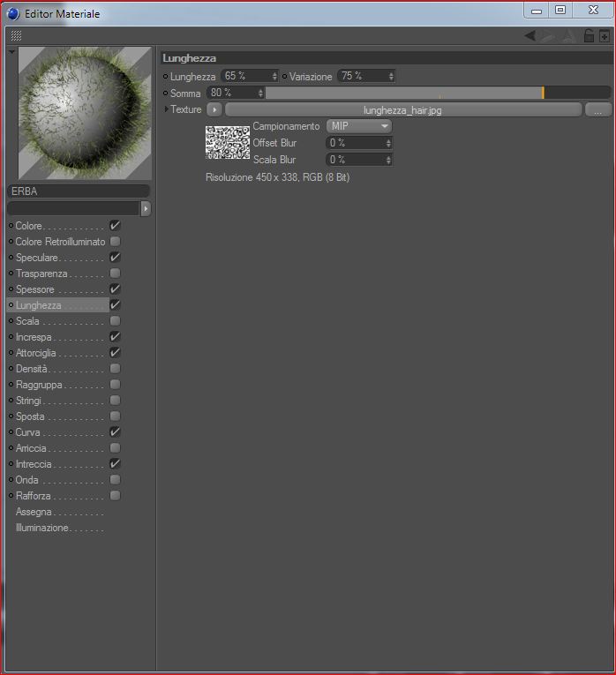Click the new material editor window icon

pos(605,36)
